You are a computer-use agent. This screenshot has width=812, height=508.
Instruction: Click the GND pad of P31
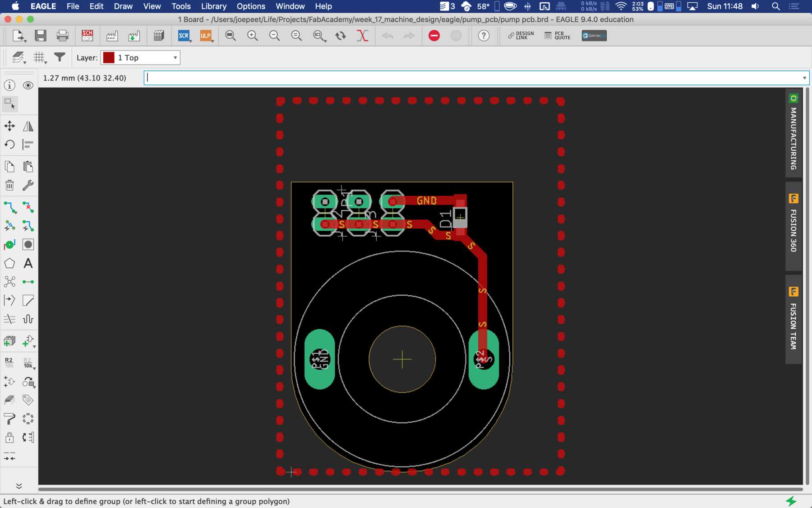320,359
